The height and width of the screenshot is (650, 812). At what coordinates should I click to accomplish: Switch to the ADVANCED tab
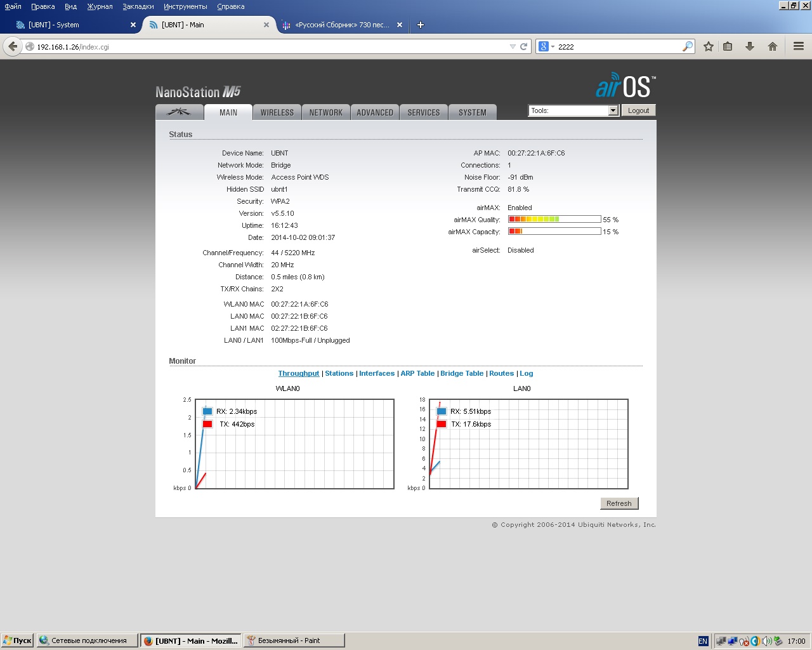click(x=375, y=112)
